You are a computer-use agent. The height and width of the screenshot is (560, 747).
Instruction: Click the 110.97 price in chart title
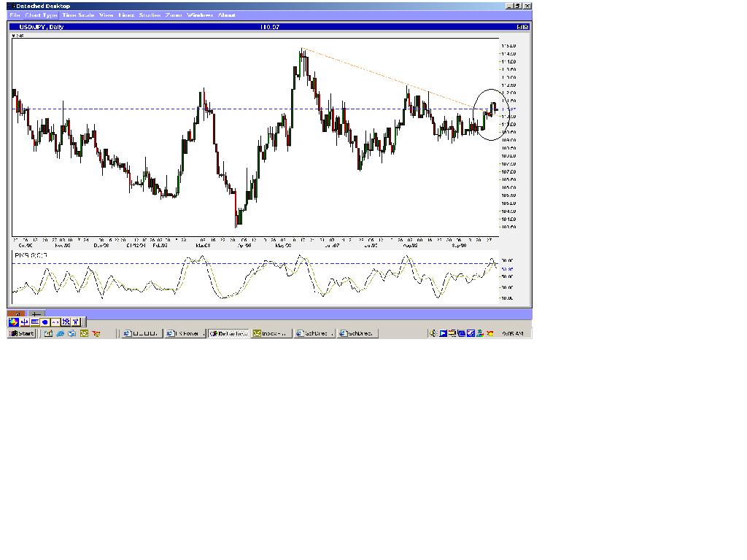[270, 27]
